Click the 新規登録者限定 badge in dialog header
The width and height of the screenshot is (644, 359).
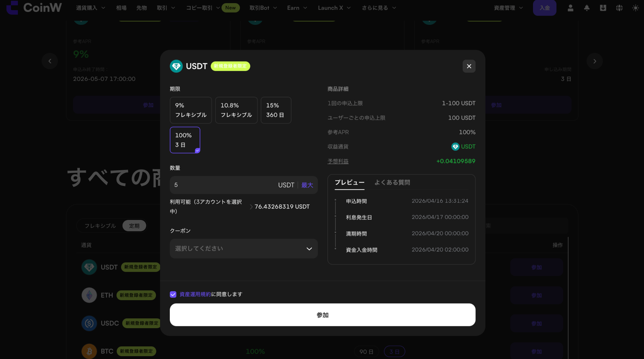coord(230,66)
